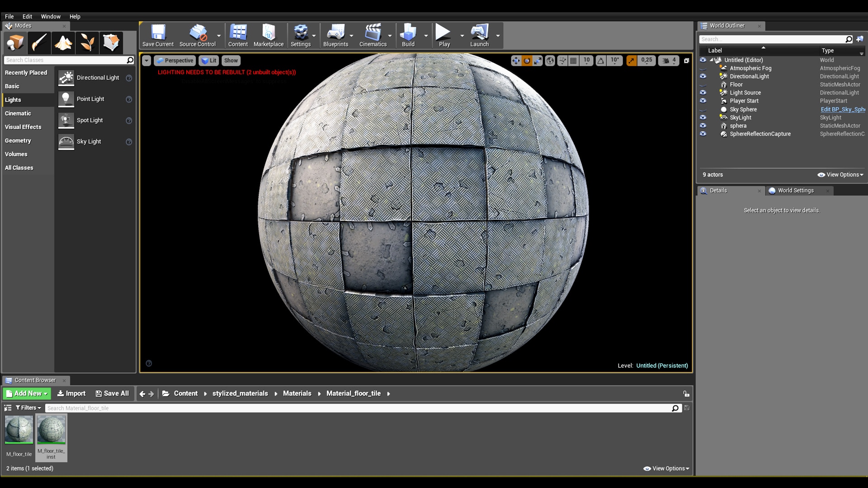Toggle grid snapping in the viewport
The height and width of the screenshot is (488, 868).
[x=573, y=61]
